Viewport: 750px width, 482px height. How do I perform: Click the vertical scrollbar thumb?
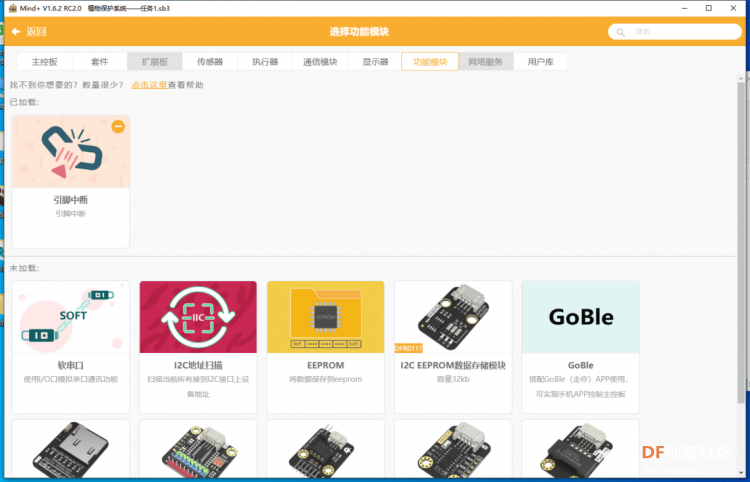[741, 241]
